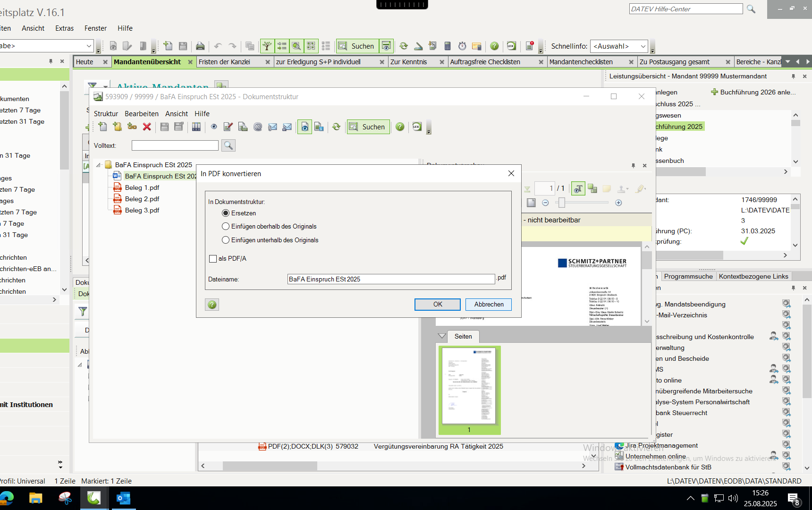This screenshot has width=812, height=510.
Task: Click the calculator icon in the main toolbar
Action: [x=448, y=46]
